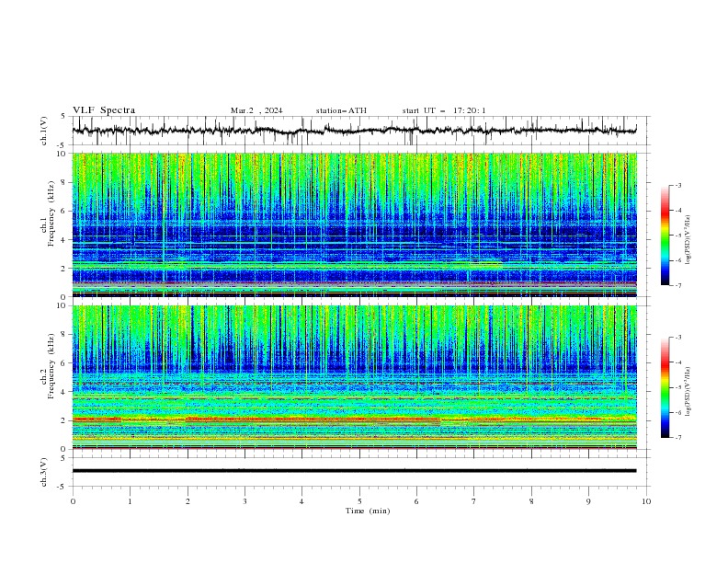Screen dimensions: 728x563
Task: Click the lower color scale bar
Action: [665, 387]
